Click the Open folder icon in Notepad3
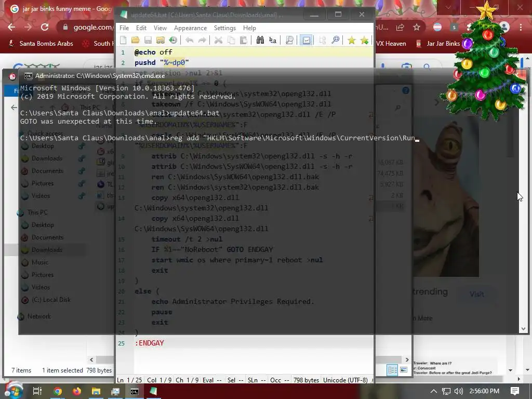Screen dimensions: 532x399 pos(136,41)
